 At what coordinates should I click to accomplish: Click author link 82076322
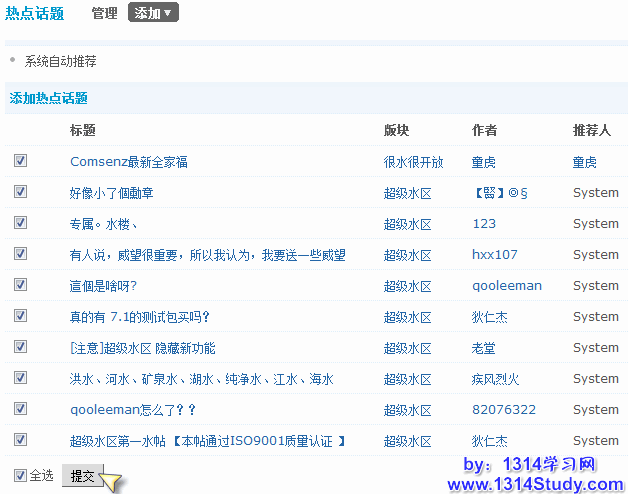click(x=503, y=410)
